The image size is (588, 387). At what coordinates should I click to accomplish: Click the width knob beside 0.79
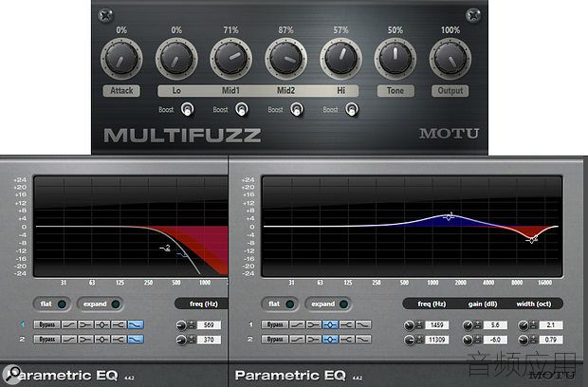click(524, 340)
